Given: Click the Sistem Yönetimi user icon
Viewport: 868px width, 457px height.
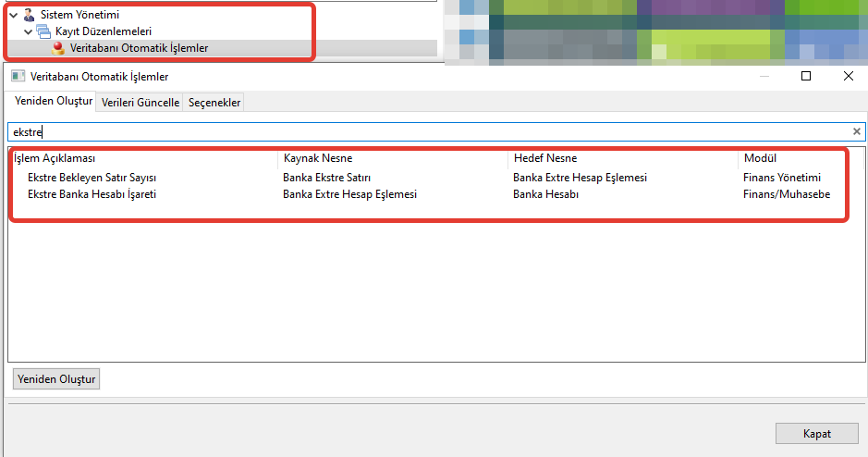Looking at the screenshot, I should pyautogui.click(x=29, y=15).
